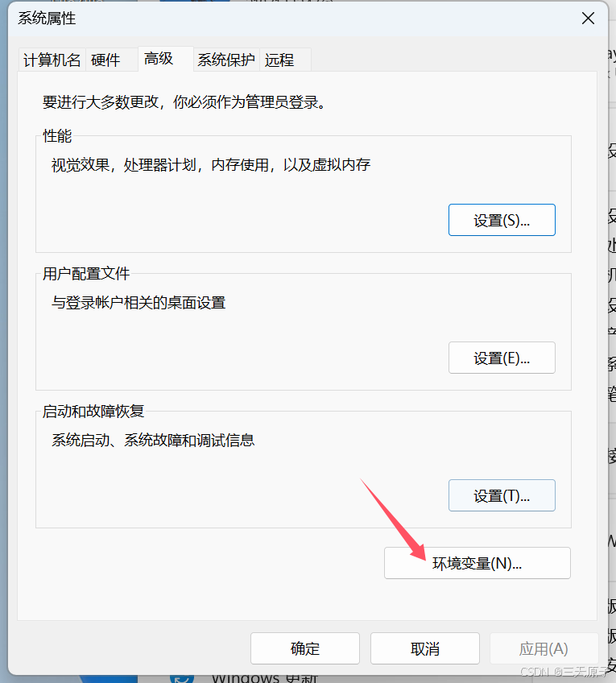Click the 性能 group label
616x683 pixels.
pos(57,136)
